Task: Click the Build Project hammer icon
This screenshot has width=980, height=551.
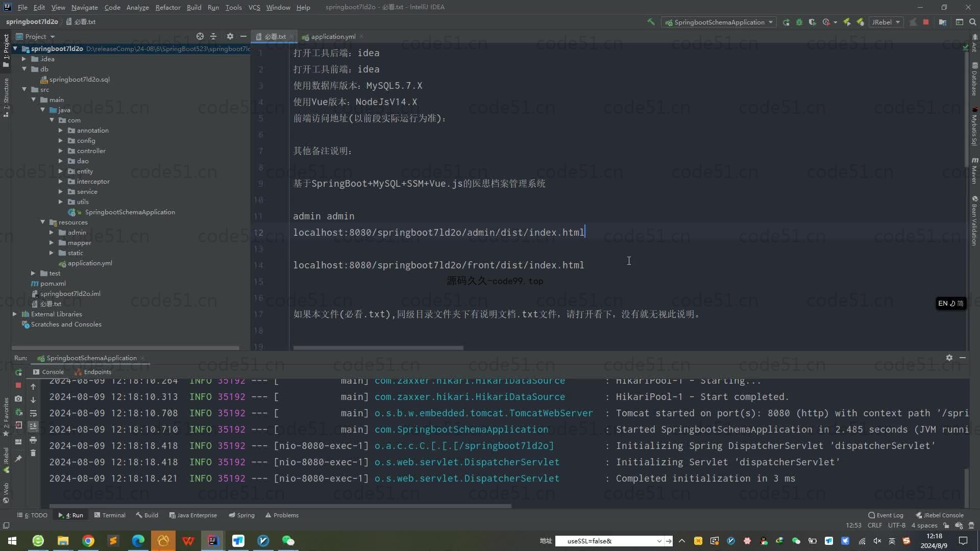Action: pos(651,22)
